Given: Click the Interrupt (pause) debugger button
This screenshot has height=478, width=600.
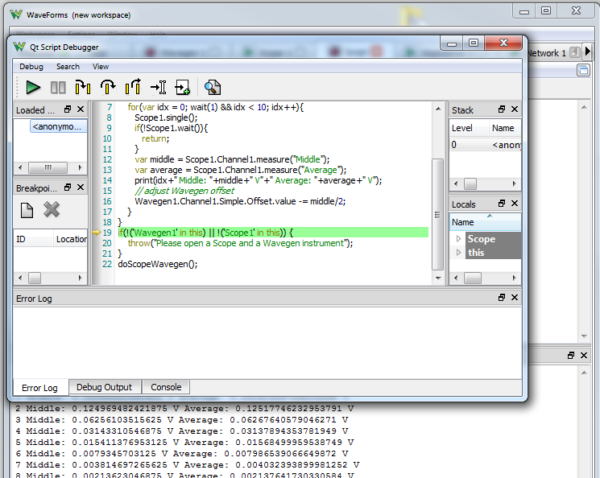Looking at the screenshot, I should [58, 88].
